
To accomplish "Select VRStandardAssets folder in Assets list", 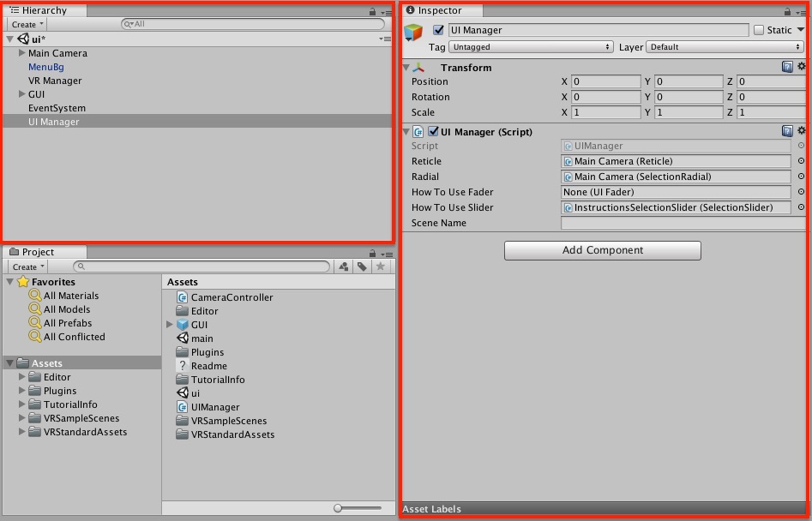I will point(226,434).
